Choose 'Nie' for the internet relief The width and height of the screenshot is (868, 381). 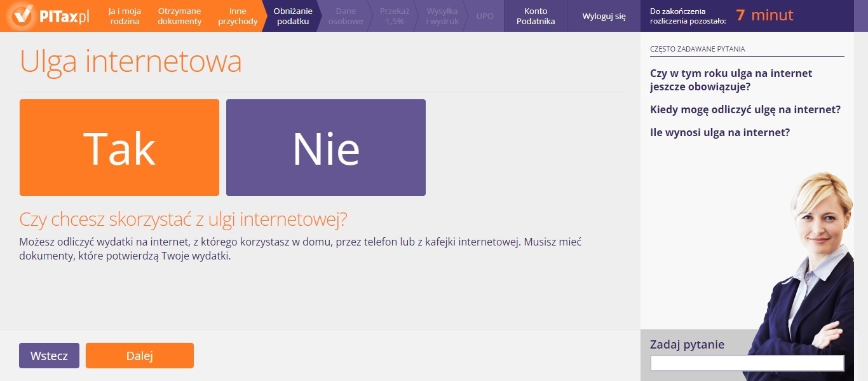326,148
